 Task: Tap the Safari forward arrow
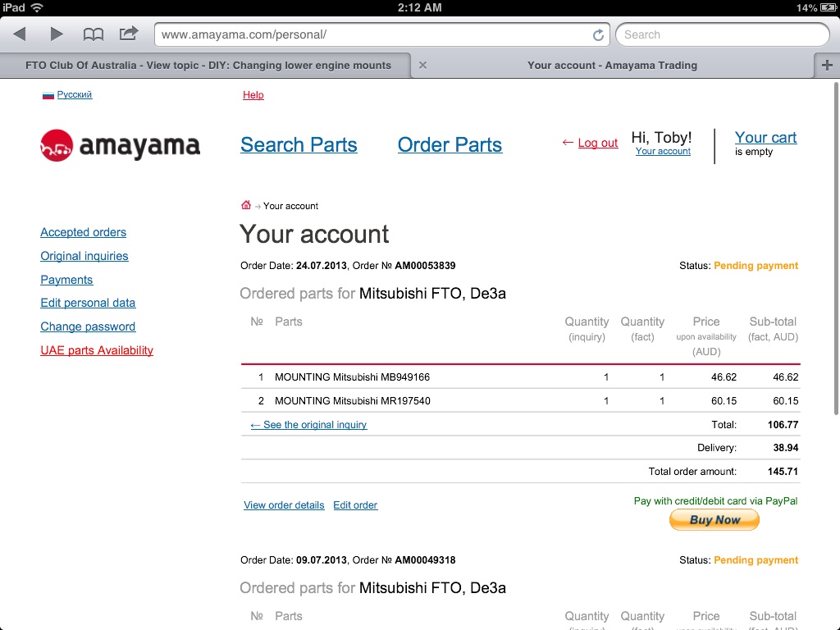(x=57, y=34)
